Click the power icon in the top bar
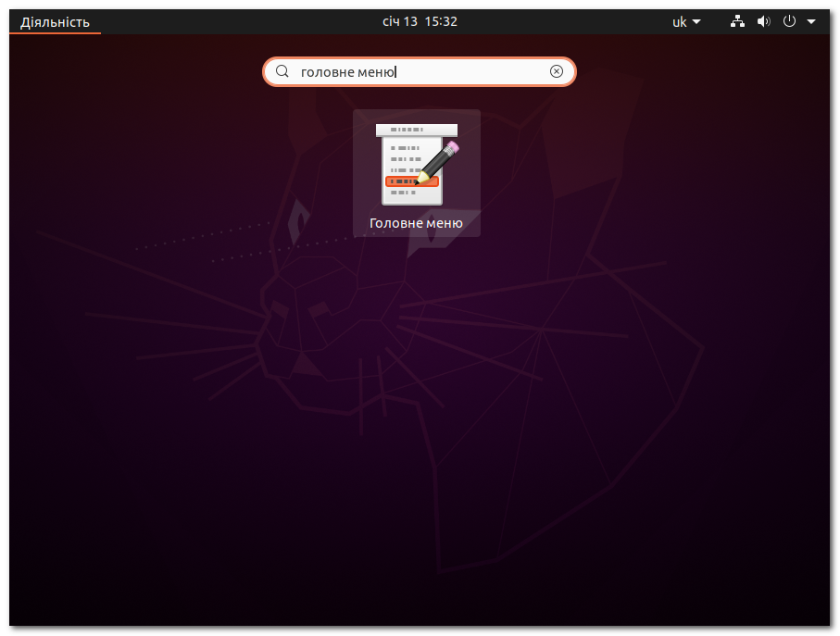 pos(789,20)
